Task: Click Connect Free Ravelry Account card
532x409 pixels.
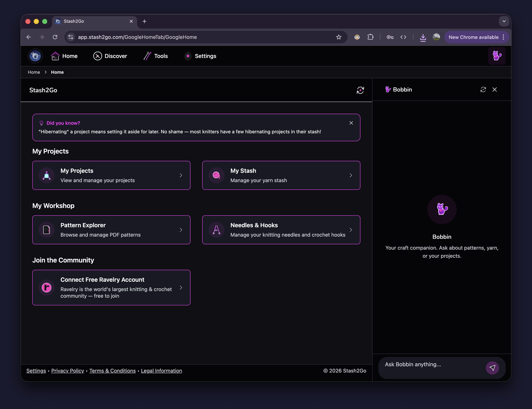Action: pos(111,288)
